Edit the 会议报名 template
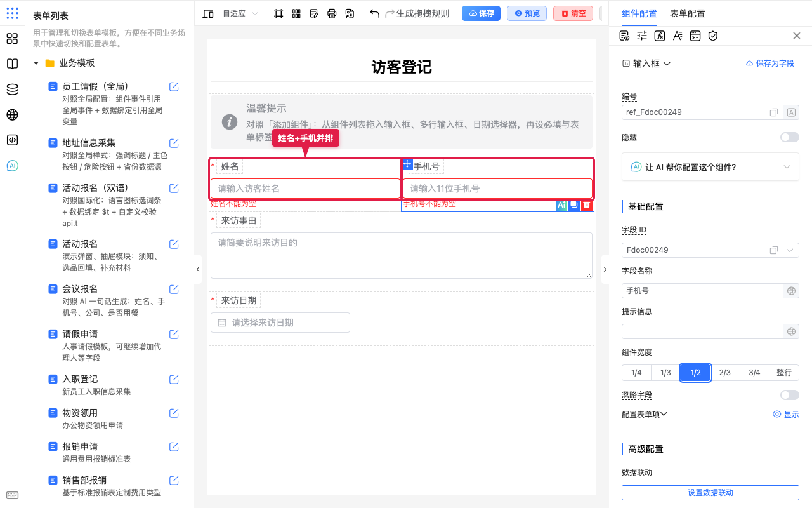Image resolution: width=812 pixels, height=508 pixels. tap(174, 289)
